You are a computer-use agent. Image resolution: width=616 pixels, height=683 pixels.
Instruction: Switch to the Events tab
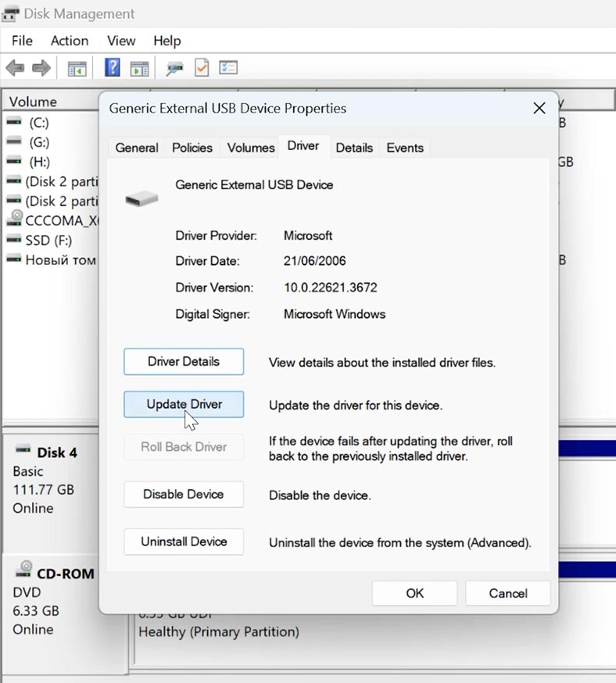tap(405, 148)
